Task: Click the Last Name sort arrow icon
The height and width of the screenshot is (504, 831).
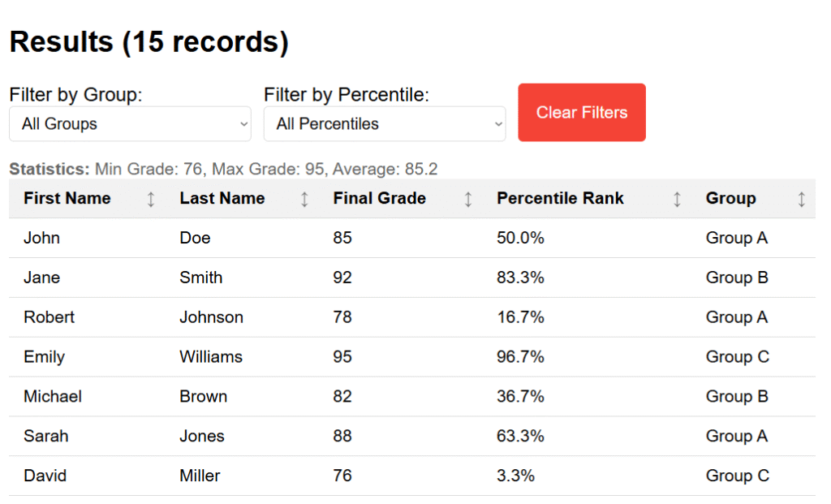Action: coord(304,200)
